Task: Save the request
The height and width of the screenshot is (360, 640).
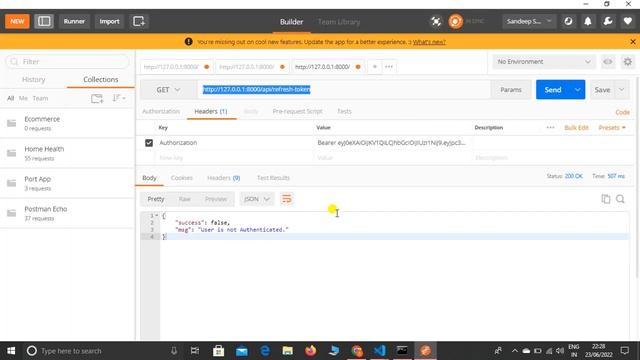Action: click(x=602, y=90)
